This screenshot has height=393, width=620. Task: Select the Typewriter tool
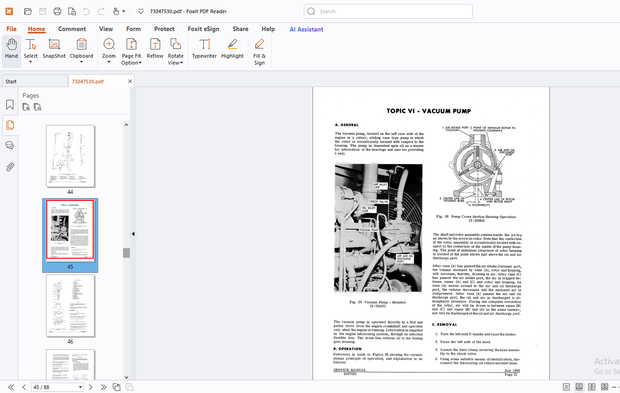tap(204, 49)
